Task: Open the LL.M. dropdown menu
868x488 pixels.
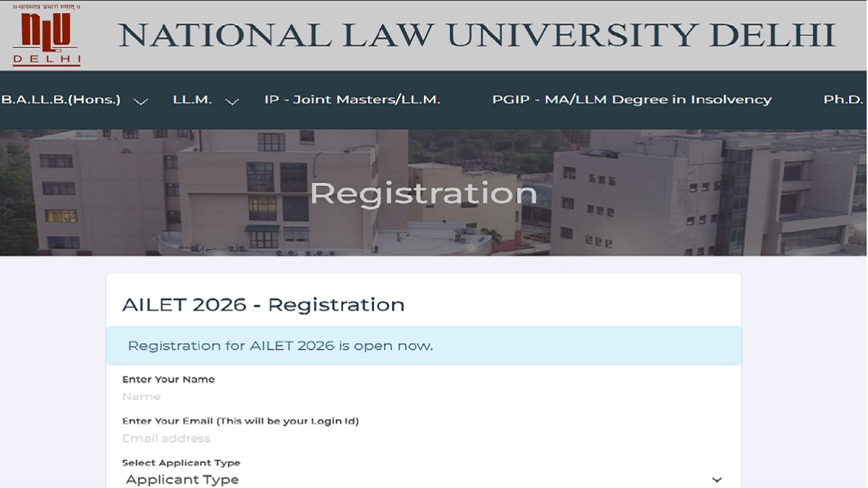Action: click(x=191, y=100)
